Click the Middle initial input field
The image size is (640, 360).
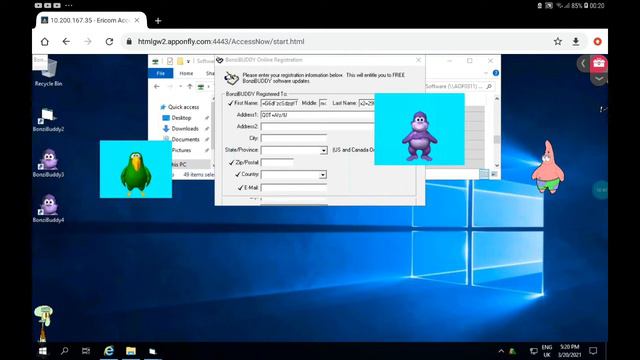[323, 103]
